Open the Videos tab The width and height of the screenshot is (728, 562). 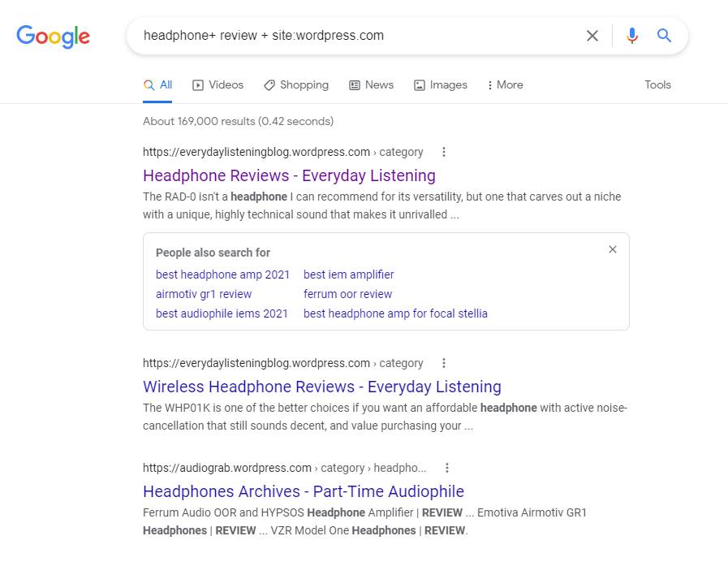(218, 85)
